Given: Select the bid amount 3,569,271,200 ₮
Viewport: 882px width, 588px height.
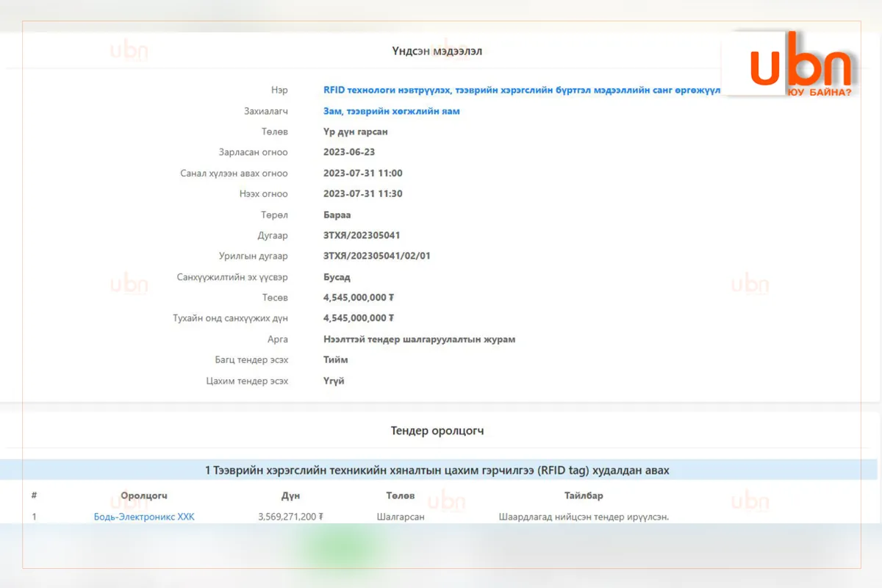Looking at the screenshot, I should tap(290, 517).
